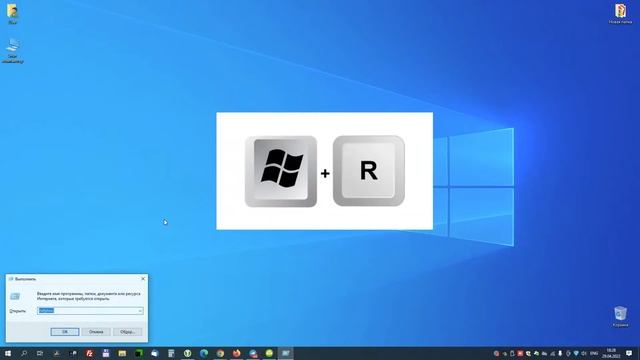Open the clock and date flyout
This screenshot has width=640, height=360.
pyautogui.click(x=611, y=353)
